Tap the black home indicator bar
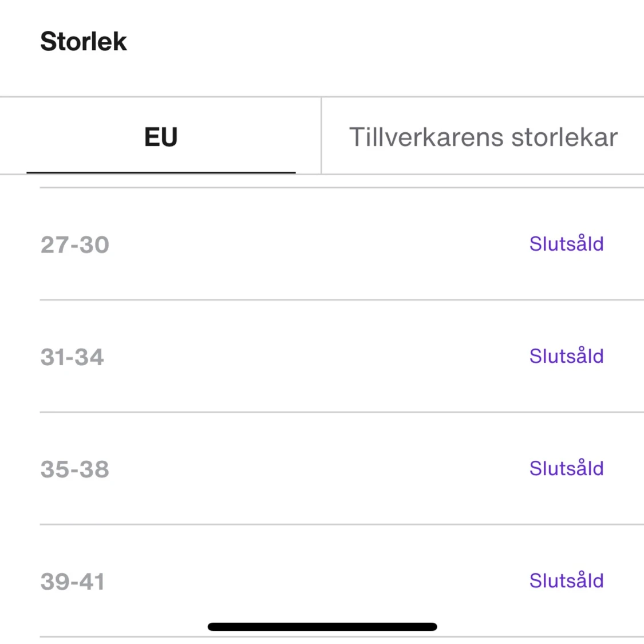 tap(322, 626)
